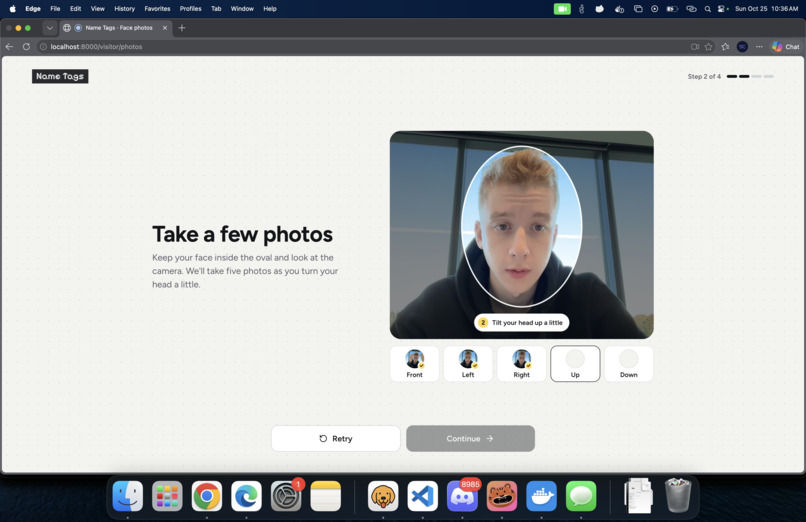Open Control Center in menu bar
806x522 pixels.
(723, 9)
